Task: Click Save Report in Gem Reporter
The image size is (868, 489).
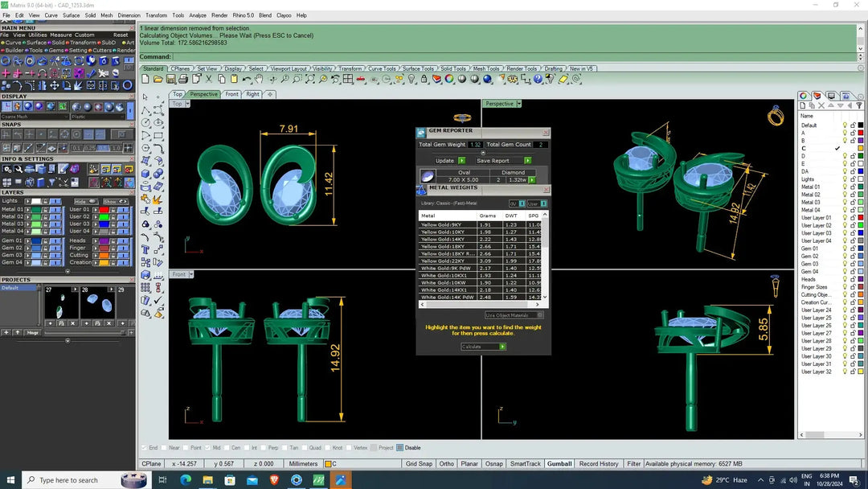Action: pos(493,161)
